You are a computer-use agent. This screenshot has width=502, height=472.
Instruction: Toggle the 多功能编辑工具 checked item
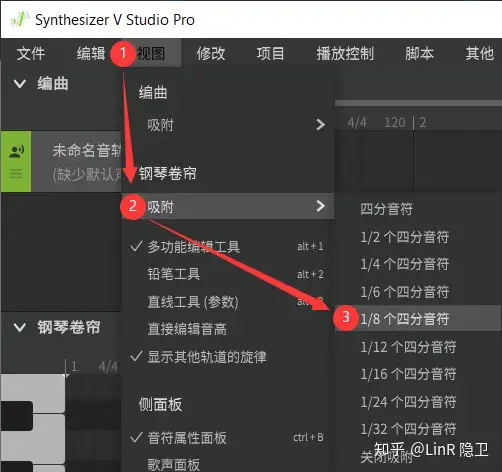tap(228, 247)
